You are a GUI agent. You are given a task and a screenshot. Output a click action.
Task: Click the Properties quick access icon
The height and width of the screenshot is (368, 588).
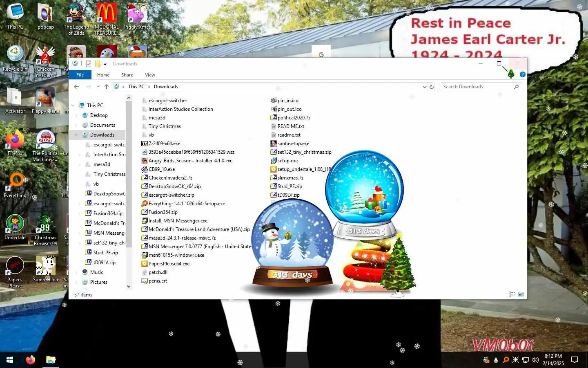click(x=89, y=64)
